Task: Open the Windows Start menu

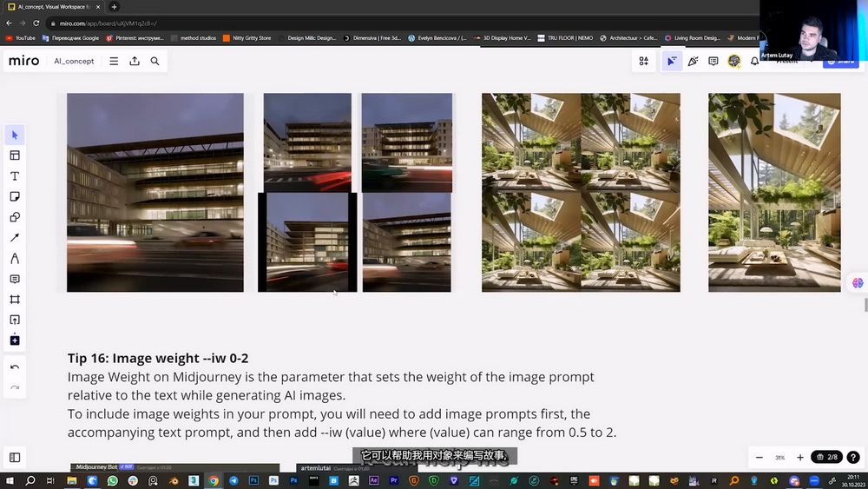Action: tap(10, 480)
